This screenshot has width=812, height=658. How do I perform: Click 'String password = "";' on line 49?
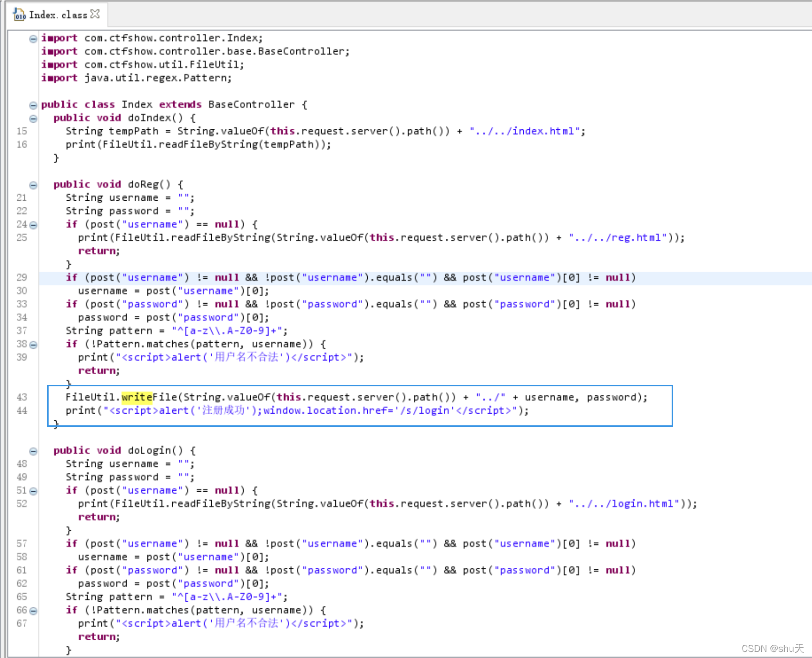click(130, 477)
